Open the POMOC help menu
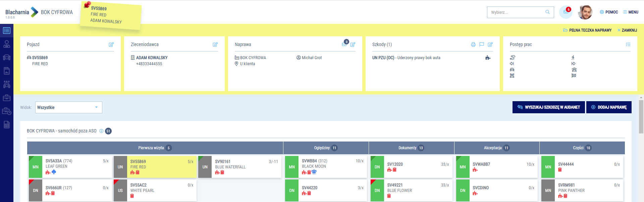Screen dimensions: 644x202 609,12
